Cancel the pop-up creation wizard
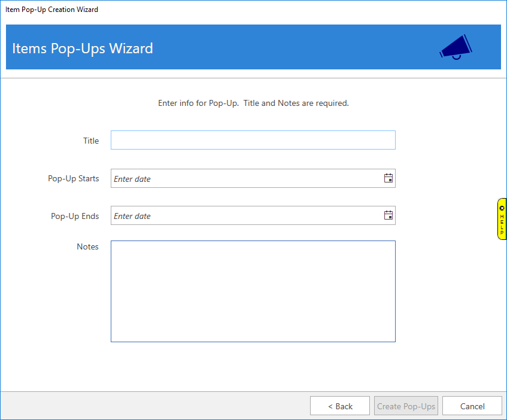The width and height of the screenshot is (507, 420). 472,406
